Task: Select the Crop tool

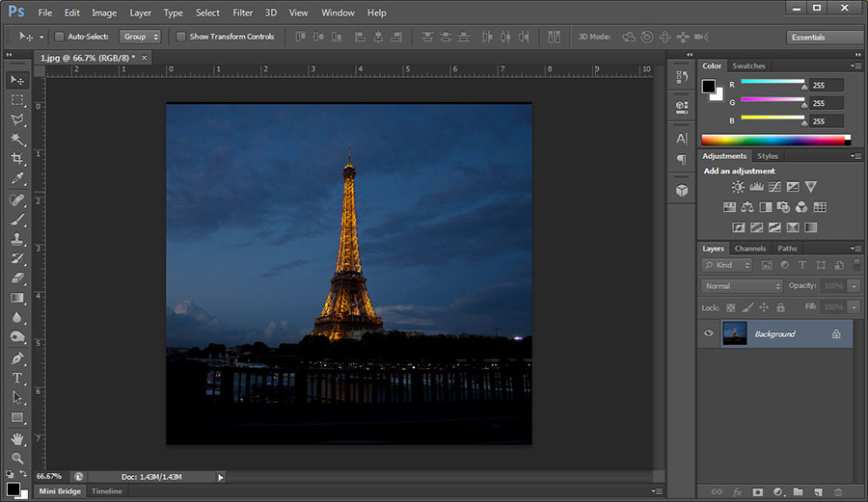Action: 17,159
